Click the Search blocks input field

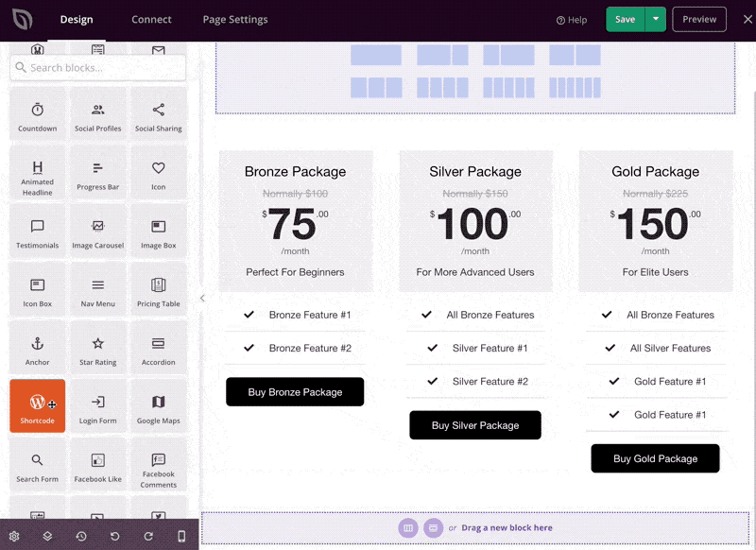click(x=98, y=68)
